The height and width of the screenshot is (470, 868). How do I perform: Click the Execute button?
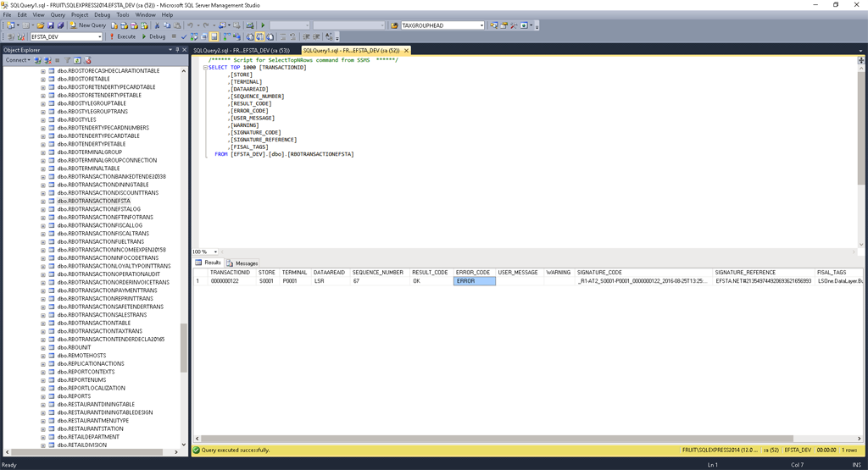122,36
